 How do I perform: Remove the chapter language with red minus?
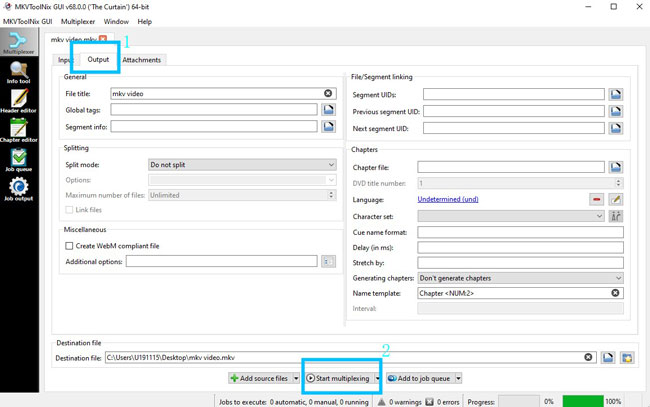[597, 199]
